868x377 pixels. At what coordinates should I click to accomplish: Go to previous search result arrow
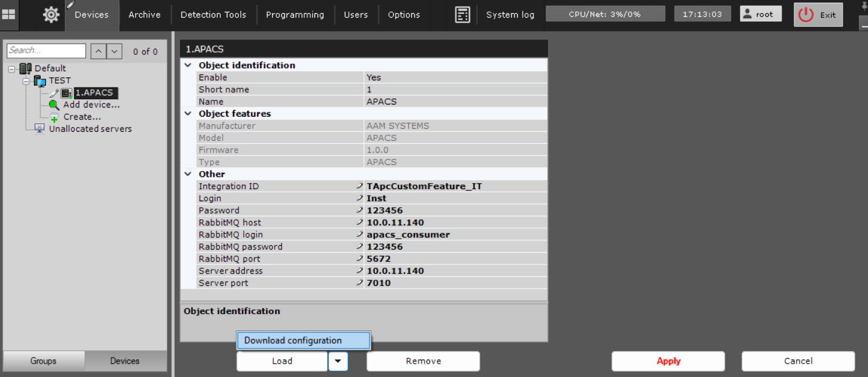(99, 51)
